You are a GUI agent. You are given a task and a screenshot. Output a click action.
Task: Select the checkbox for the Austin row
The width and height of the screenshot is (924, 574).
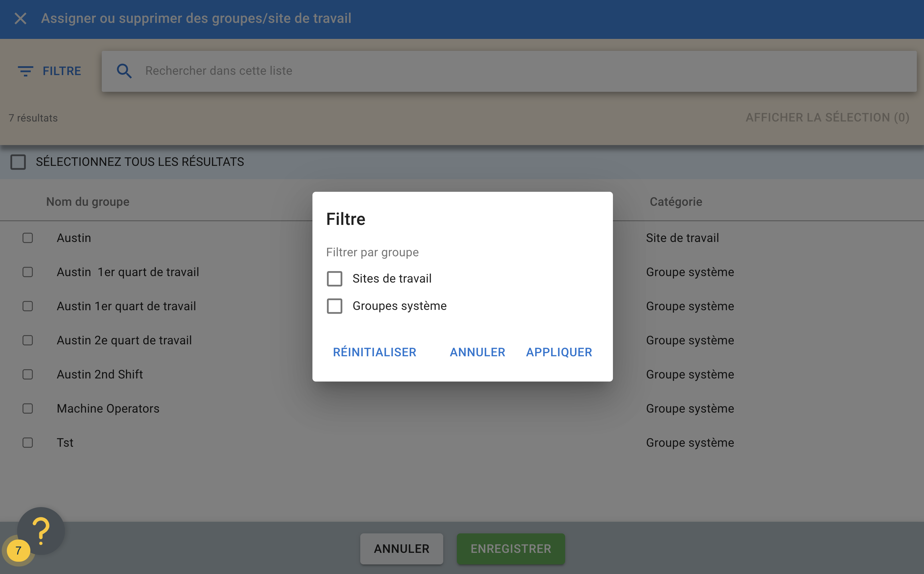pyautogui.click(x=28, y=238)
